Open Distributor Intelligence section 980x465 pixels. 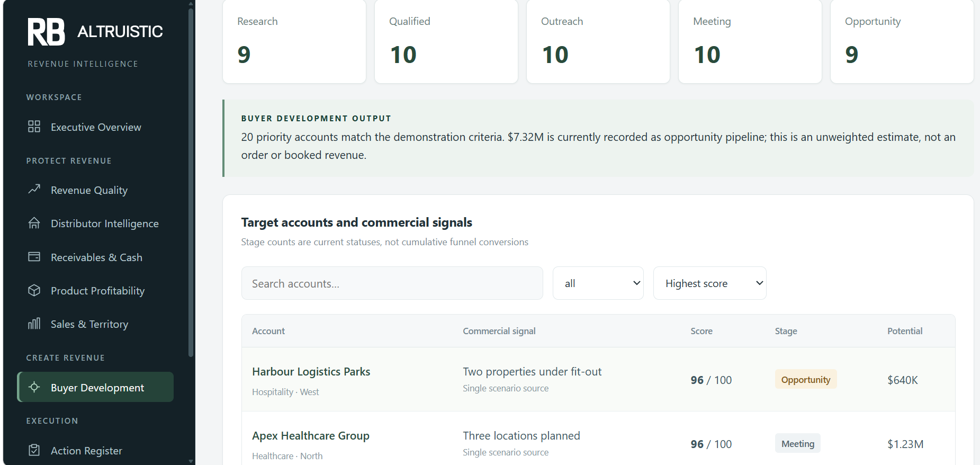[x=96, y=223]
